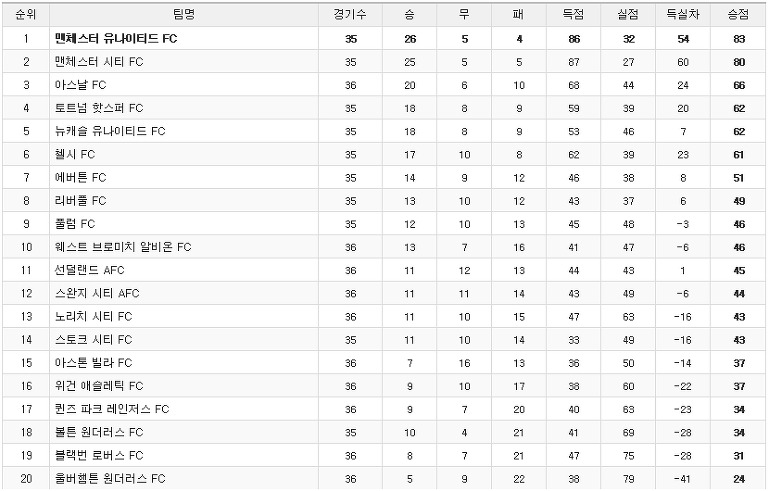Screen dimensions: 769x491
Task: Open 맨체스터 시티 FC team link
Action: (x=99, y=62)
